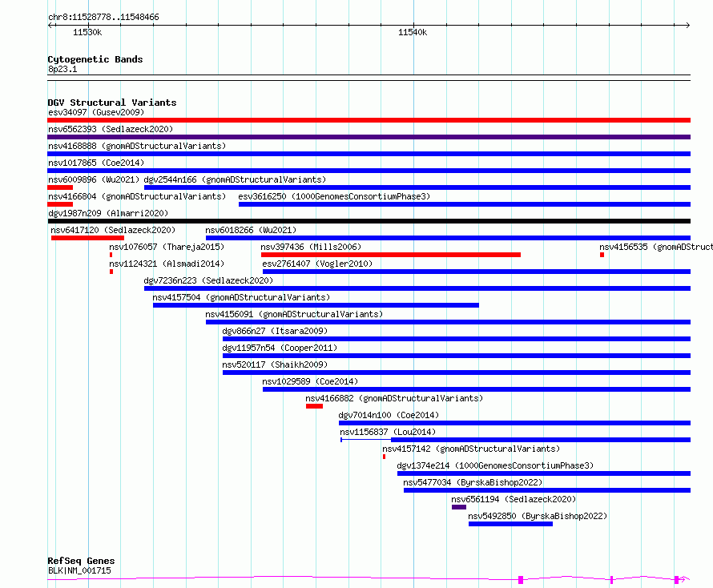Open esv2761407 (Vogler2010) label
The image size is (713, 588).
(x=317, y=264)
